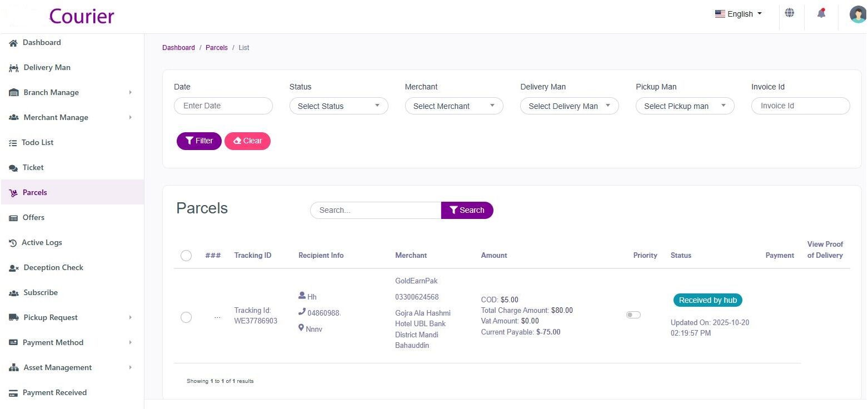The width and height of the screenshot is (868, 409).
Task: Open the Select Status dropdown
Action: click(338, 106)
